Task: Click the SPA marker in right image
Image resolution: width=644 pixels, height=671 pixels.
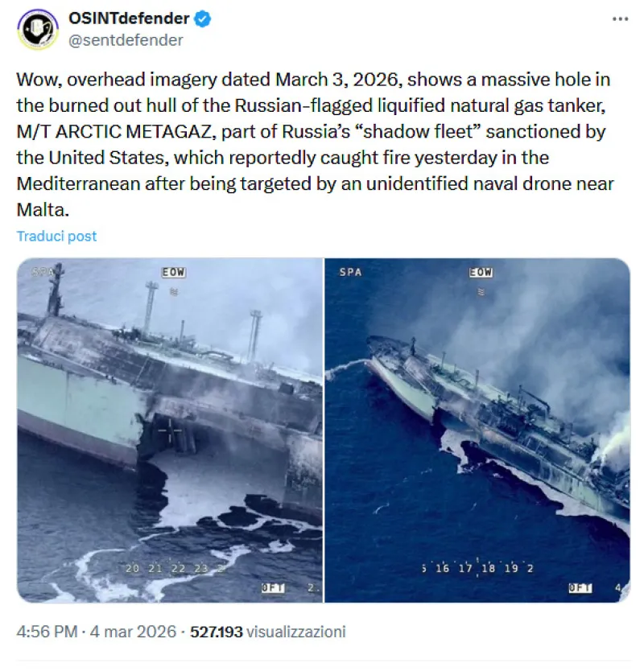Action: (350, 272)
